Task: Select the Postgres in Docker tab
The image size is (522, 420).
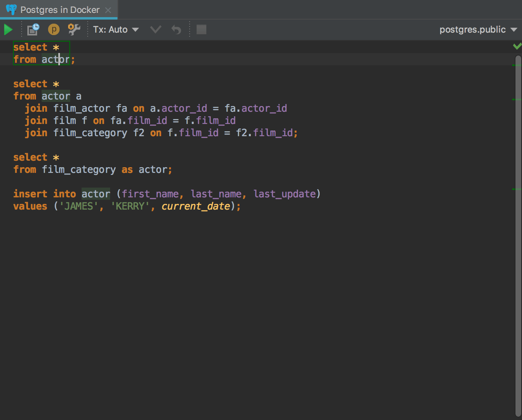Action: click(x=60, y=10)
